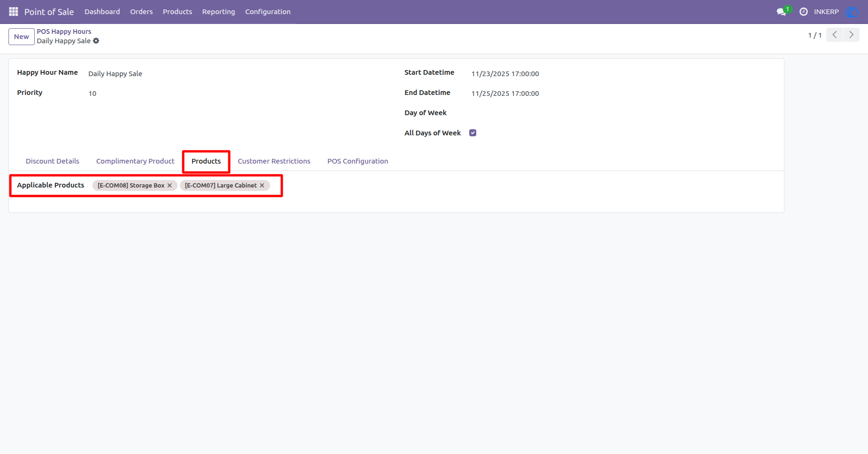Image resolution: width=868 pixels, height=454 pixels.
Task: Go to the previous record arrow
Action: 835,35
